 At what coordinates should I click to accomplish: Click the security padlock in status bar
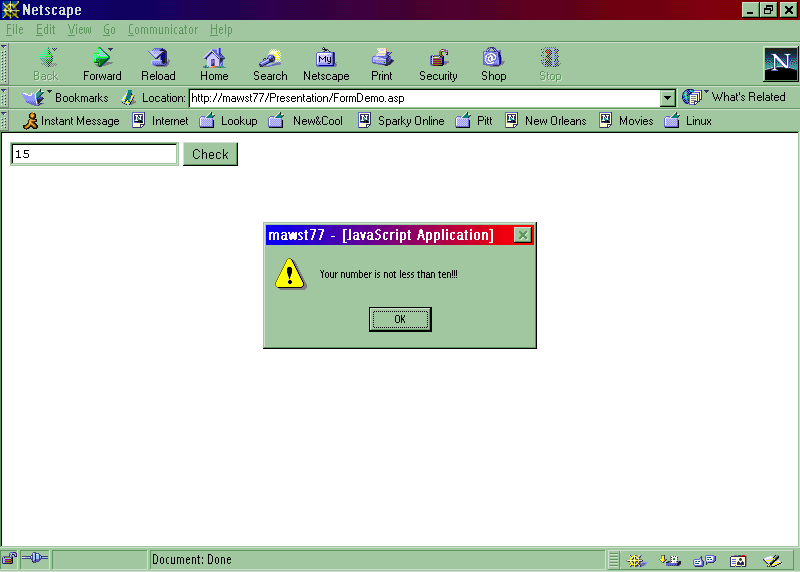point(9,560)
